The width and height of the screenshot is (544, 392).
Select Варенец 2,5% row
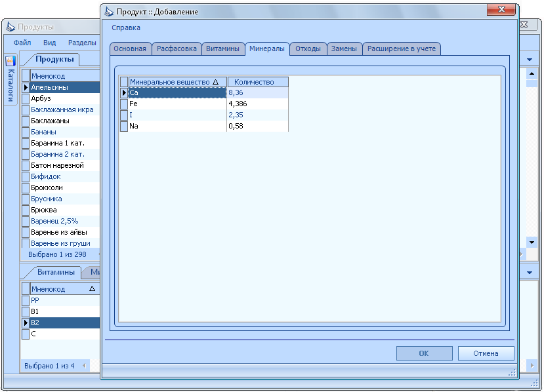point(65,221)
